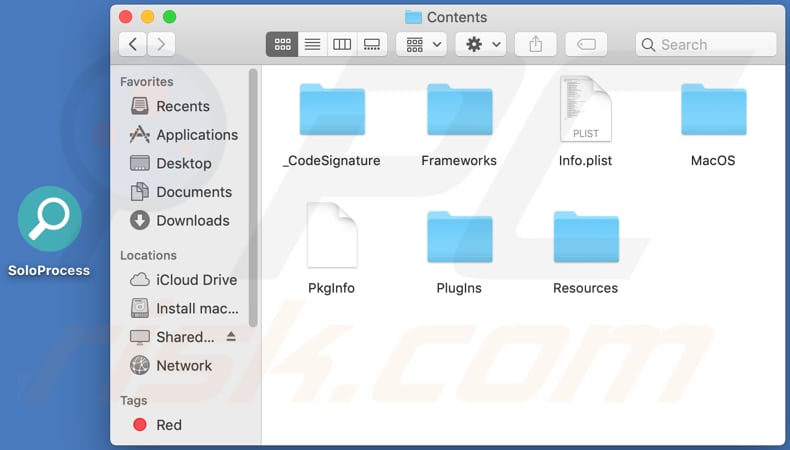Viewport: 790px width, 450px height.
Task: Open the group-by arrangement dropdown
Action: [421, 44]
